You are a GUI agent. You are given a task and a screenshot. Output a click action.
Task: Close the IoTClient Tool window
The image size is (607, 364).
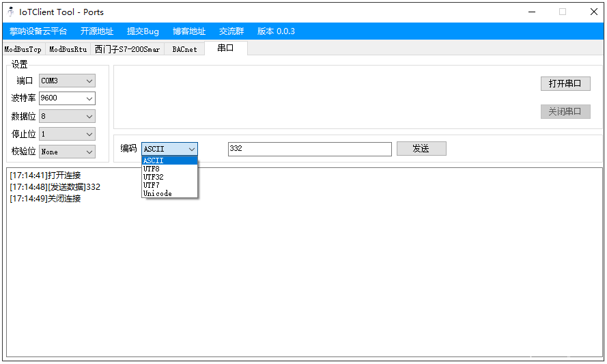[x=593, y=12]
